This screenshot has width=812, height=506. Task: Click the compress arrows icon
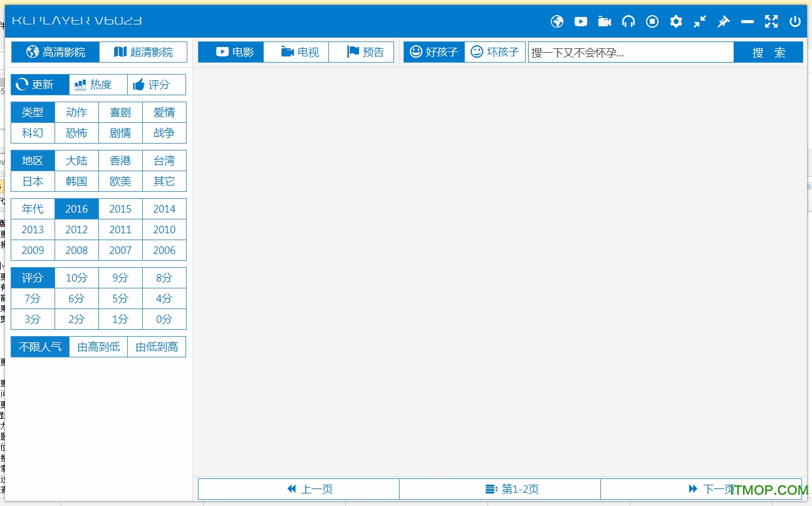[x=700, y=21]
